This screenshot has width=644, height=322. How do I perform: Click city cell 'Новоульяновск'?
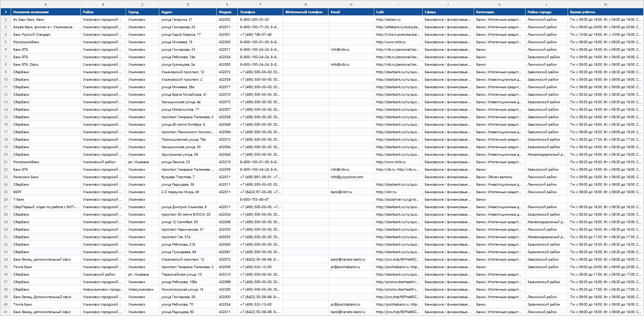(142, 290)
